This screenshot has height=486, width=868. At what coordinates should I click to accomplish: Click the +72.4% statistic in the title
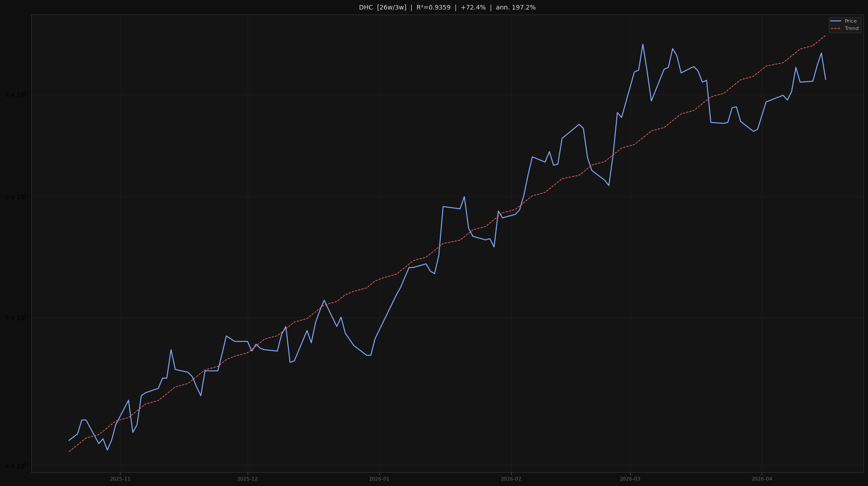[x=473, y=7]
